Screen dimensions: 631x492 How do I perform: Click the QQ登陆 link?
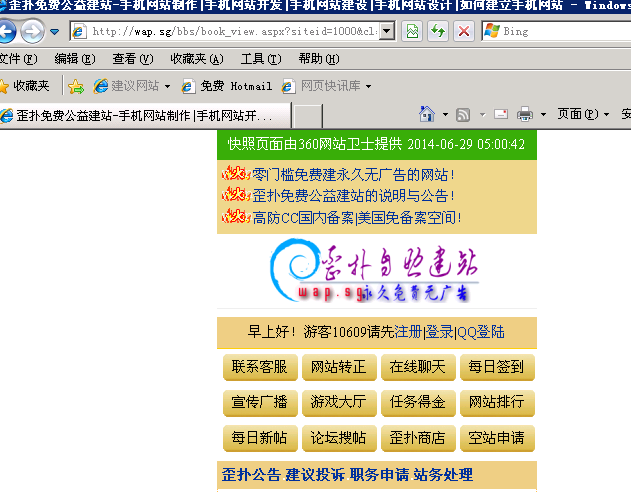481,332
